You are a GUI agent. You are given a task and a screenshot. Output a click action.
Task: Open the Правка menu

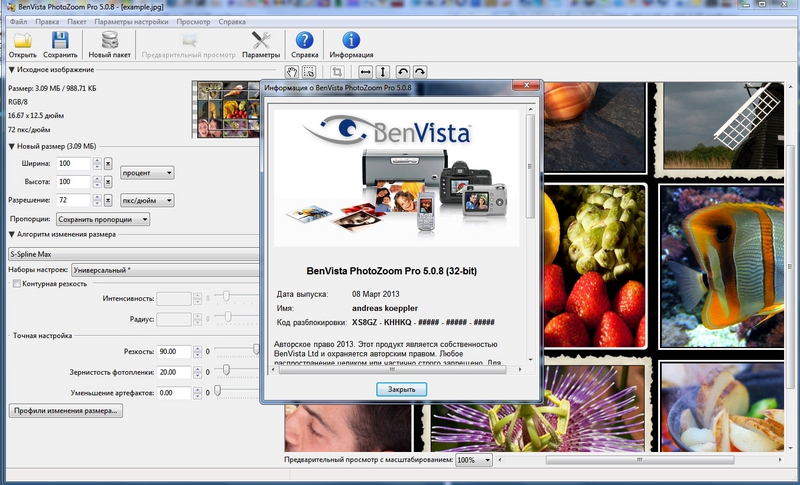[47, 22]
